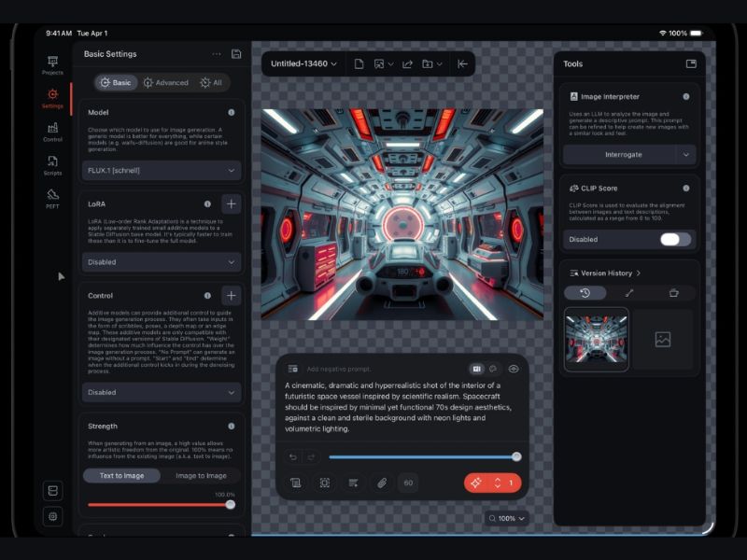Open the Projects section in sidebar
This screenshot has width=747, height=560.
click(x=52, y=64)
